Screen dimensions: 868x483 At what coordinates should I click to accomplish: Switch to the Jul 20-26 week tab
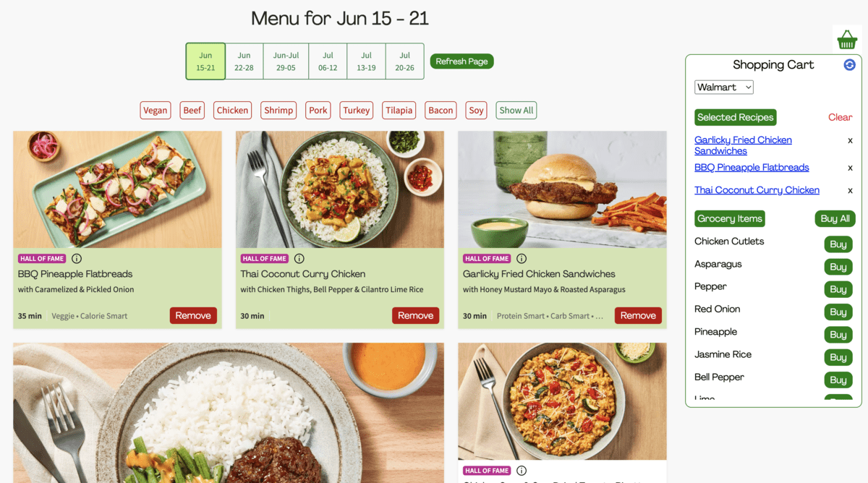pyautogui.click(x=404, y=61)
